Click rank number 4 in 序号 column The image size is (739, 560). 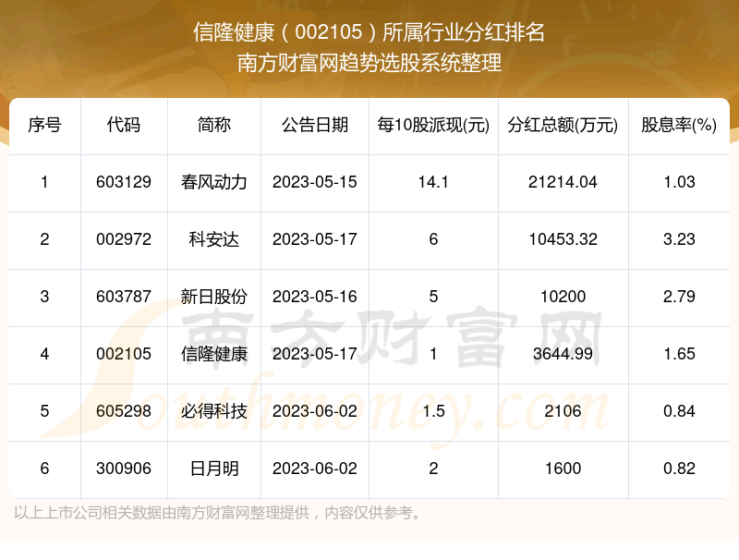[x=44, y=354]
